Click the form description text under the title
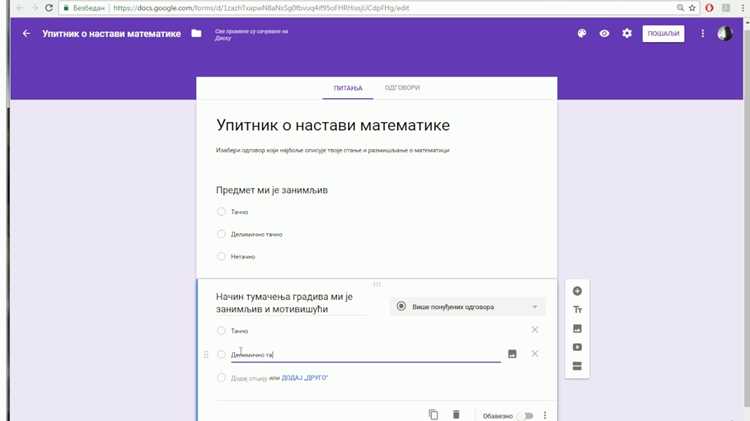The image size is (750, 421). (332, 150)
